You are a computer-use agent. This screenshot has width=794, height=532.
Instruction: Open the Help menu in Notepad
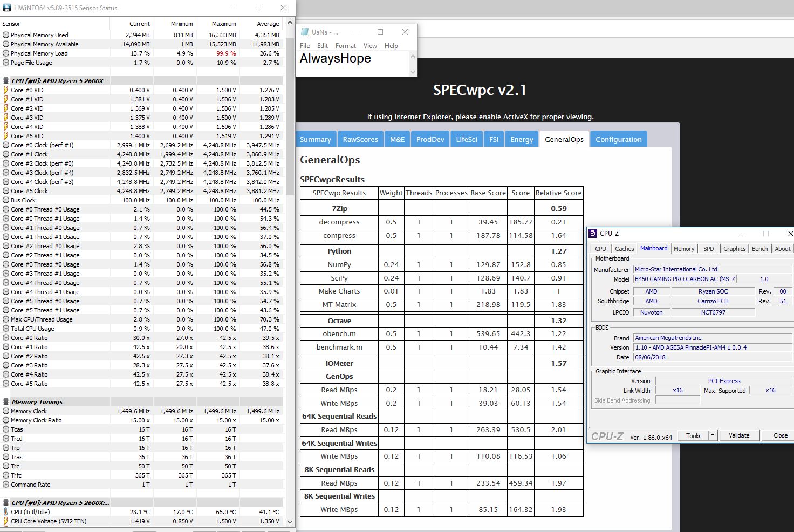(x=391, y=46)
